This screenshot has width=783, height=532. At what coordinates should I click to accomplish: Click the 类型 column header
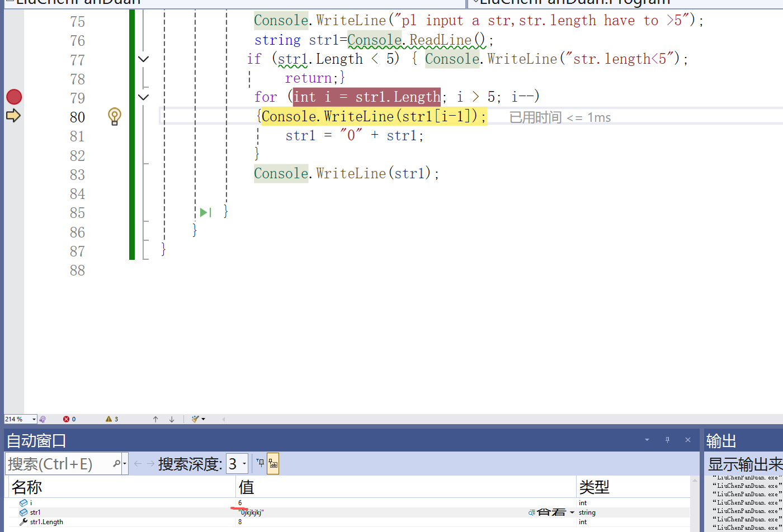coord(633,487)
